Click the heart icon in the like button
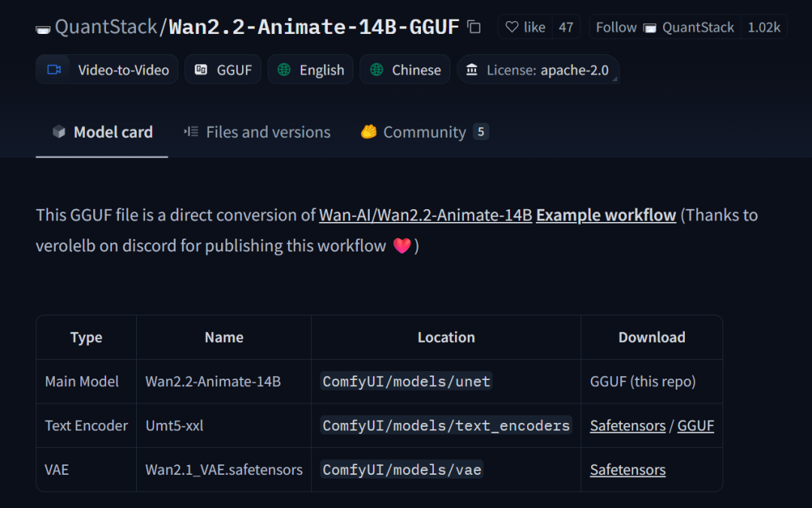The height and width of the screenshot is (508, 812). tap(512, 27)
